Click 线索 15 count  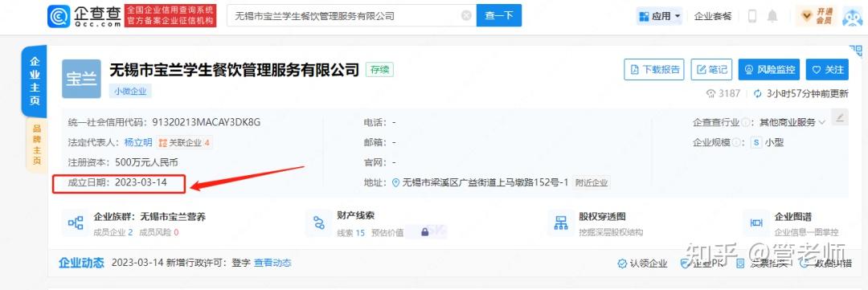(351, 232)
